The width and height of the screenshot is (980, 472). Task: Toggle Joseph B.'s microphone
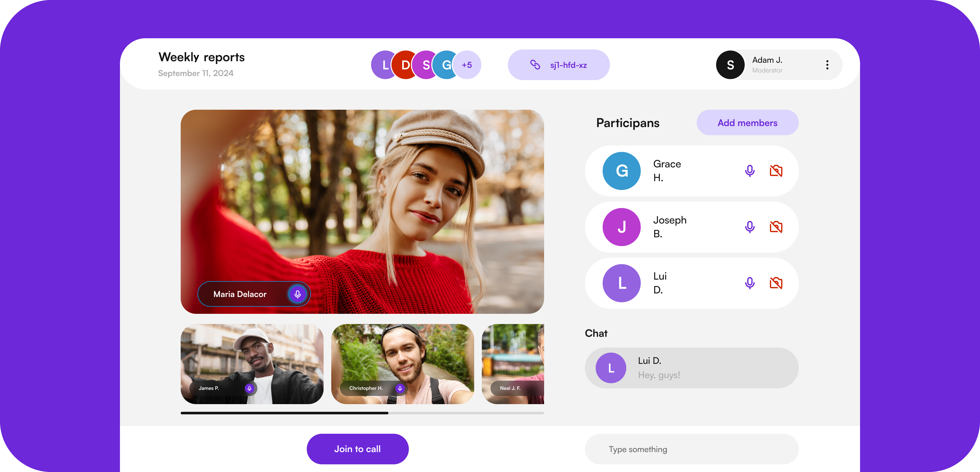(x=750, y=227)
